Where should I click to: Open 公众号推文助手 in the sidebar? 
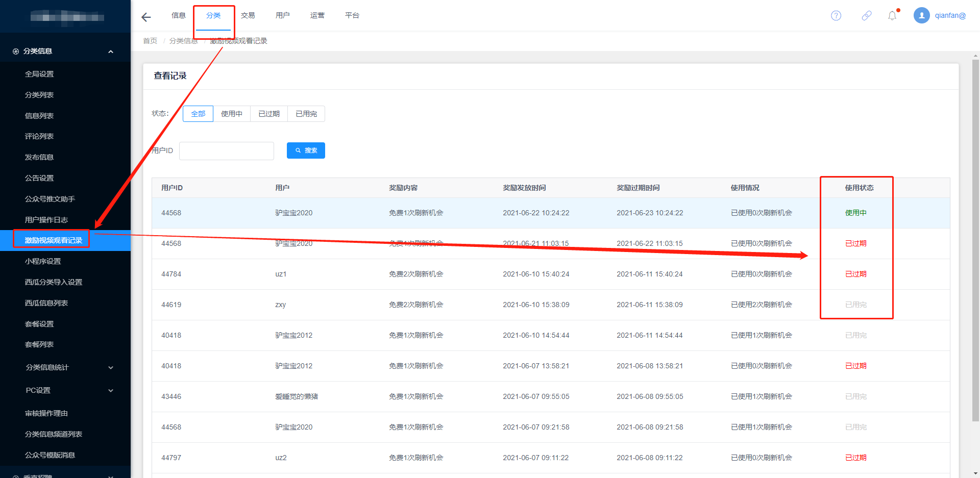click(x=50, y=199)
